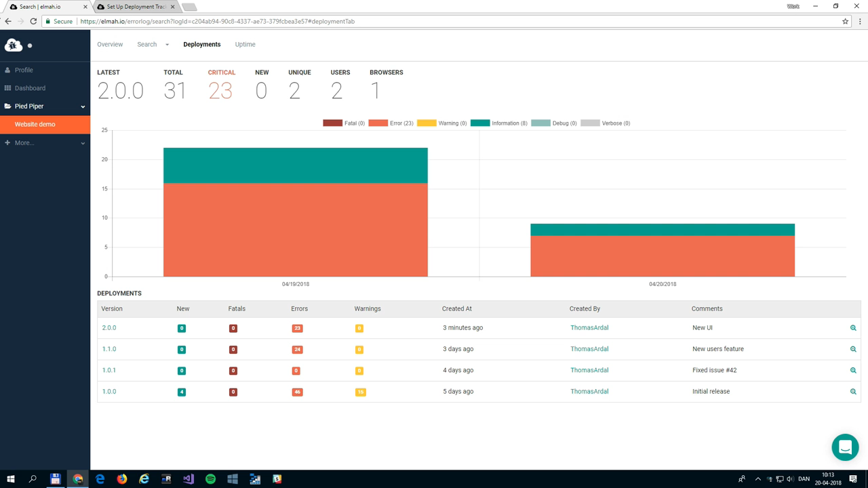The image size is (868, 488).
Task: Open version 1.0.1 deployment link
Action: point(109,370)
